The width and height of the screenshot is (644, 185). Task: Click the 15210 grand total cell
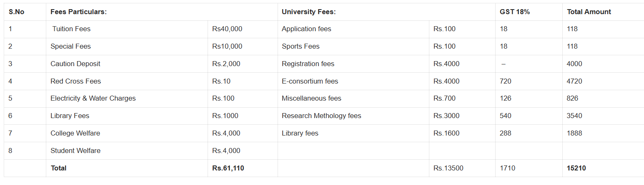coord(576,168)
